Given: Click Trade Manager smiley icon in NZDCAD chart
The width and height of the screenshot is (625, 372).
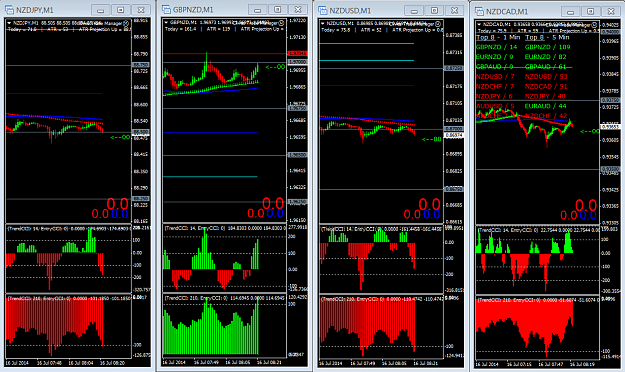Looking at the screenshot, I should coord(594,25).
